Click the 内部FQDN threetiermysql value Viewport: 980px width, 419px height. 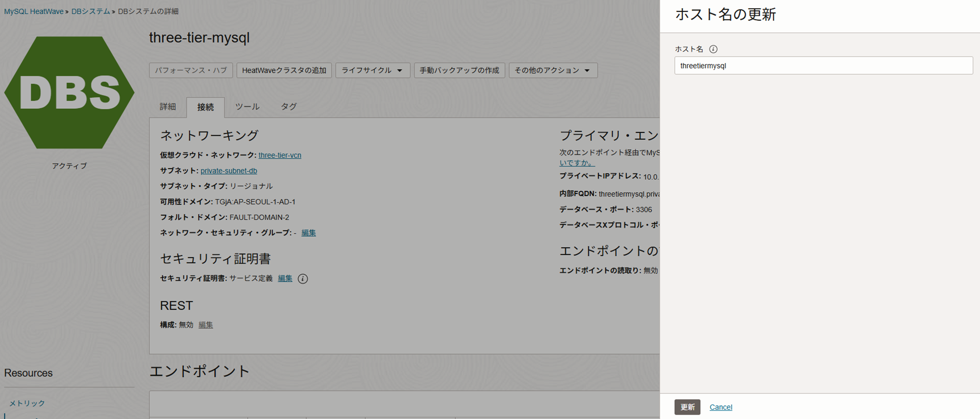629,194
